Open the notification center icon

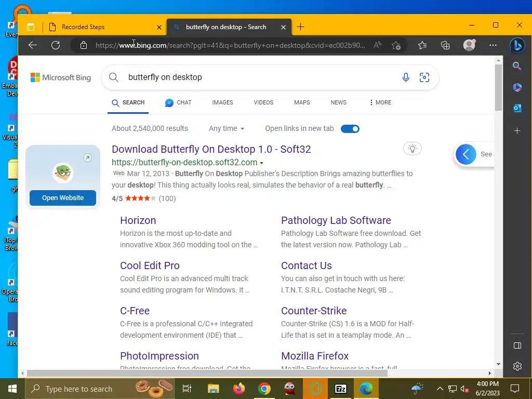(515, 389)
